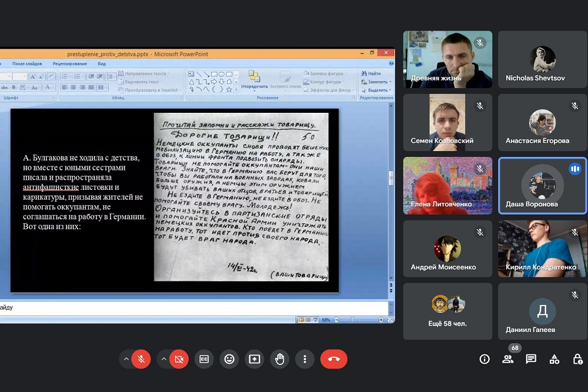Unmute the microphone in the call bar
This screenshot has height=392, width=588.
click(x=141, y=359)
